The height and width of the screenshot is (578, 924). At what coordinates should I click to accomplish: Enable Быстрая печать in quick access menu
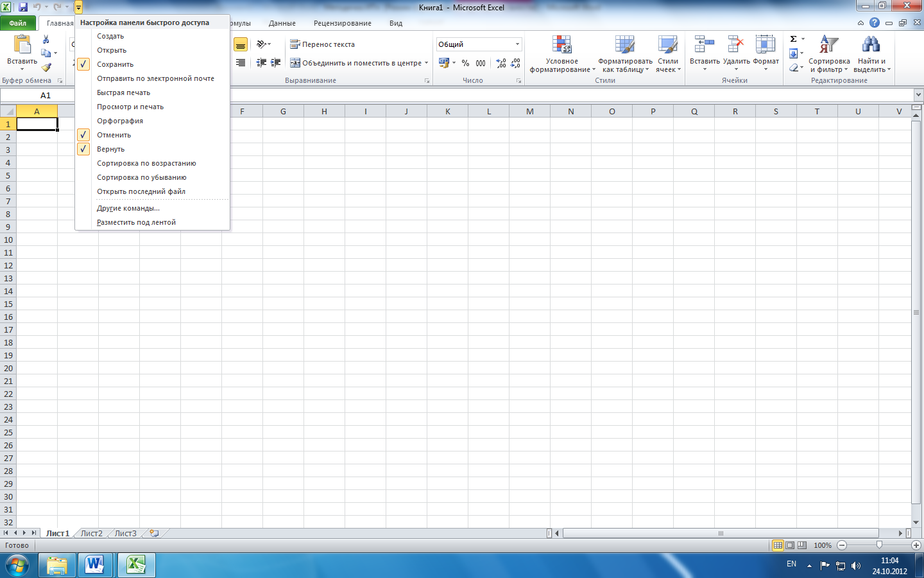point(153,92)
